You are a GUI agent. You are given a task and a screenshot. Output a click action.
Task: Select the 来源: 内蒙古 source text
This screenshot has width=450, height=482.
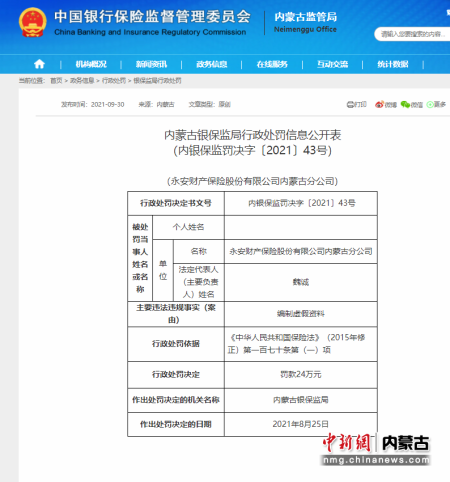[x=156, y=105]
